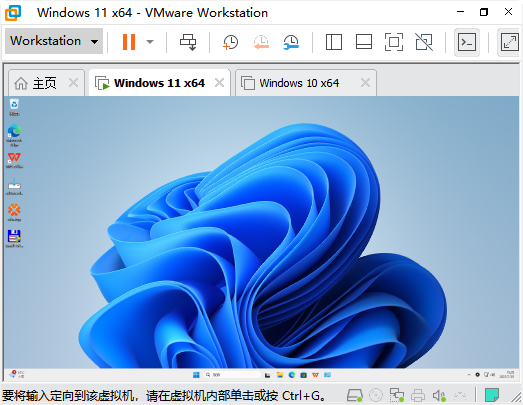Switch to the Windows 10 x64 tab
This screenshot has width=523, height=405.
tap(299, 83)
